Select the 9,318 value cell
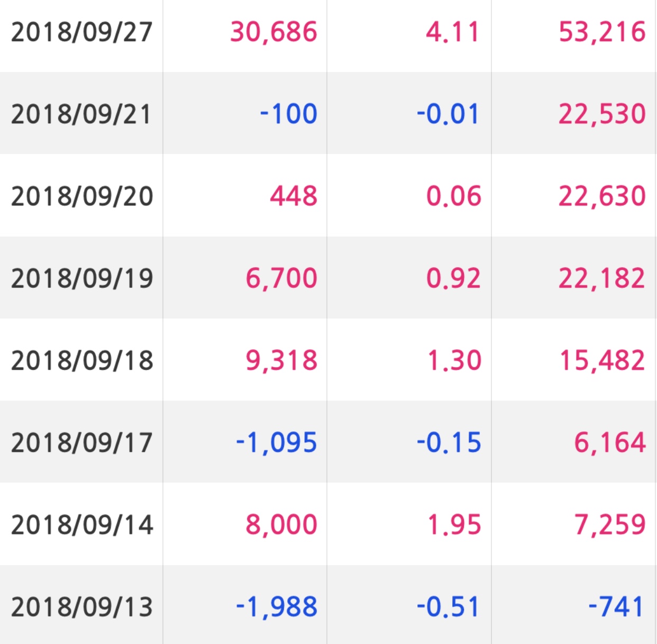This screenshot has width=657, height=644. pos(281,360)
